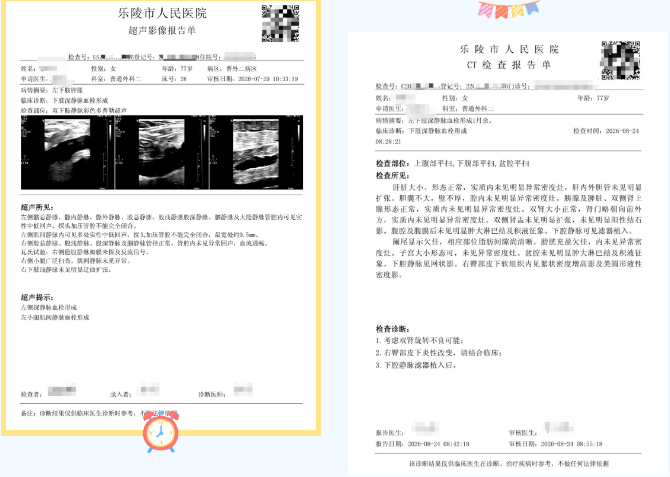Select '检查部位:双下肢静脉彩色多普勒超声' line

[74, 110]
